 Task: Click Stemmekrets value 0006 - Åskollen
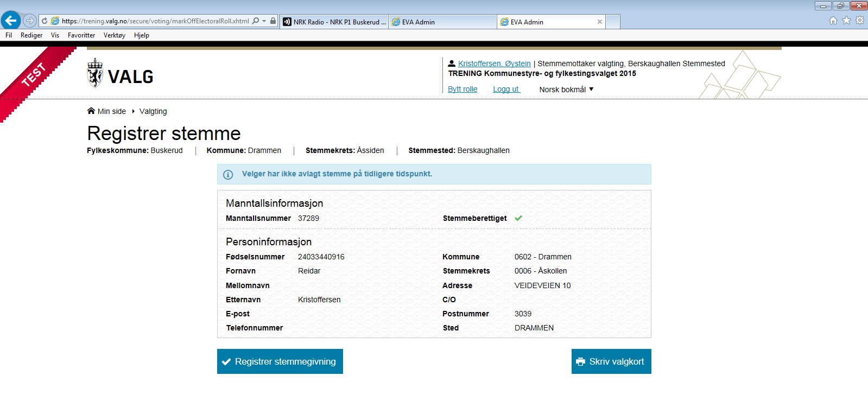pyautogui.click(x=541, y=271)
